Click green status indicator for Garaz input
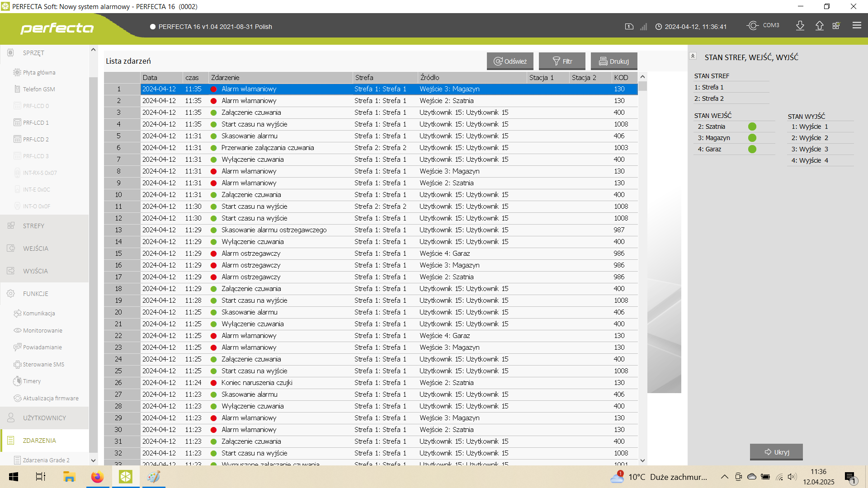 (752, 149)
